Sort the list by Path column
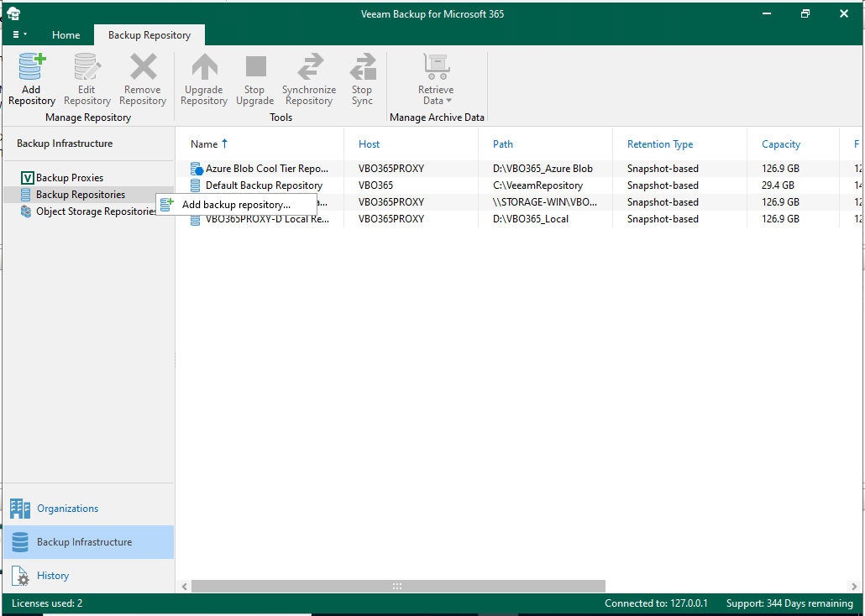The width and height of the screenshot is (865, 616). (x=503, y=144)
